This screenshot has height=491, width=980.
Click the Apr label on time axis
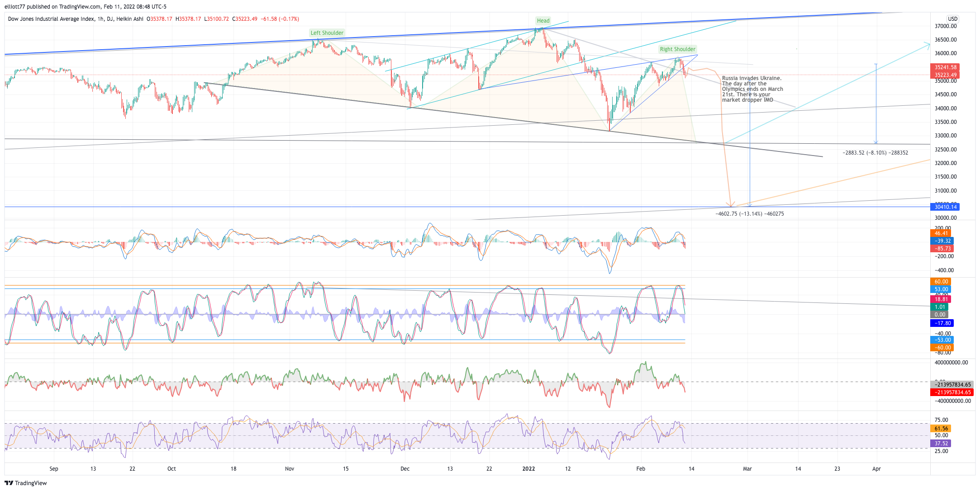pos(876,469)
